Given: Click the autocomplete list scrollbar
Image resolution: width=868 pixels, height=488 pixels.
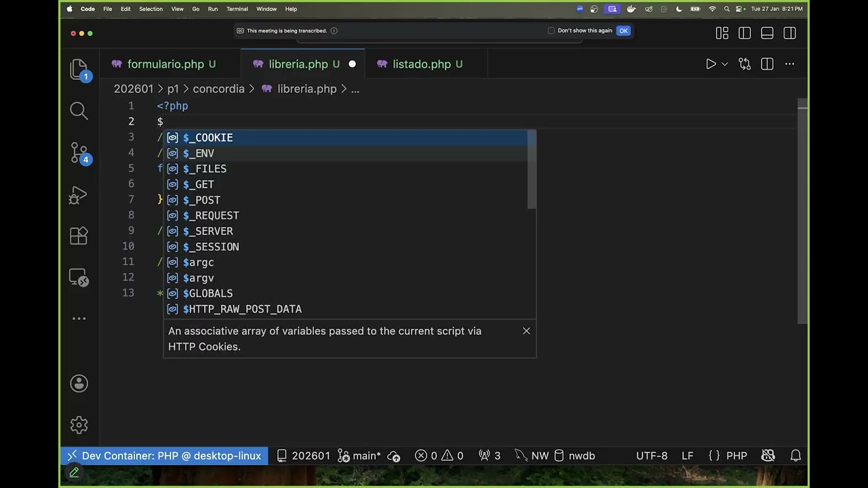Looking at the screenshot, I should 532,169.
